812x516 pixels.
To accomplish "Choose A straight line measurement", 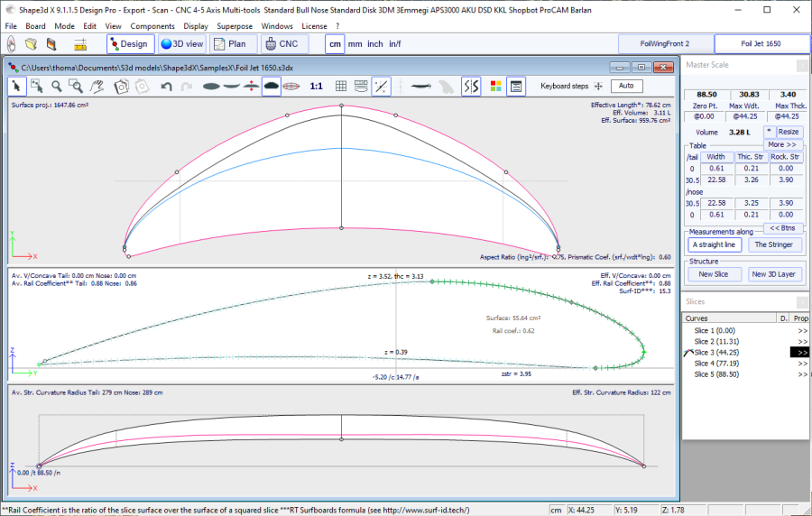I will pyautogui.click(x=714, y=244).
